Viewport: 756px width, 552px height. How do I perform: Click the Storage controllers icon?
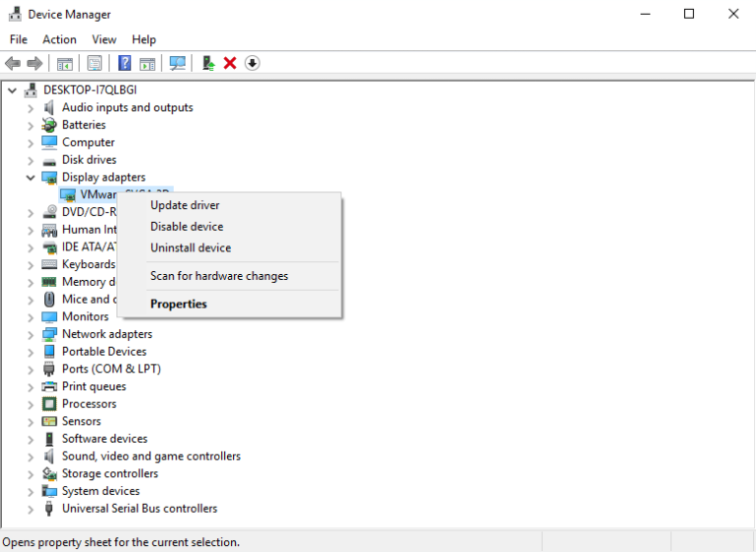coord(49,473)
